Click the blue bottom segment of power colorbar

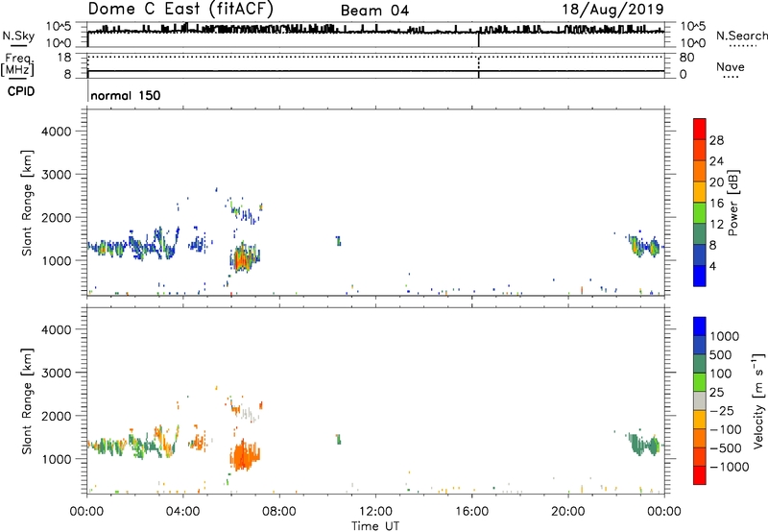pyautogui.click(x=700, y=276)
